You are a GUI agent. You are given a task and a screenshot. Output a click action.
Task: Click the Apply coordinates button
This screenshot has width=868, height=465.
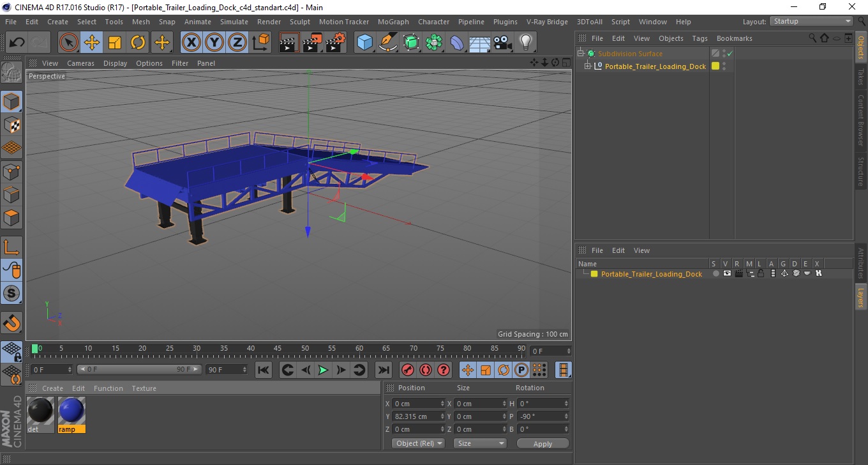tap(542, 443)
